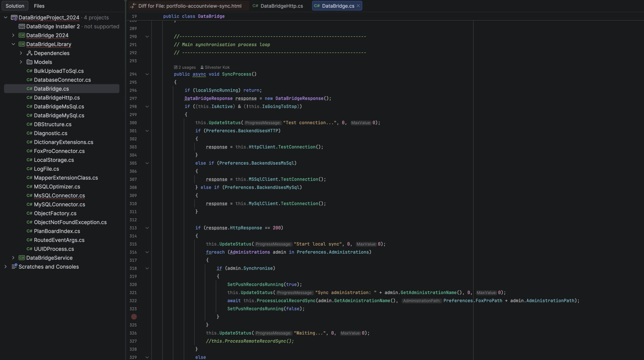Fold the foreach block on line 316
Screen dimensions: 644x360
[147, 252]
